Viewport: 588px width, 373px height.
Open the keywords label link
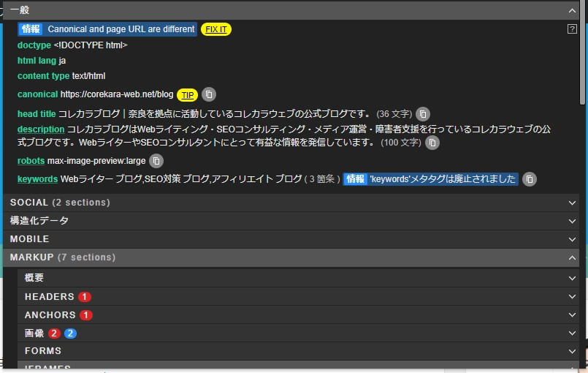pyautogui.click(x=37, y=179)
